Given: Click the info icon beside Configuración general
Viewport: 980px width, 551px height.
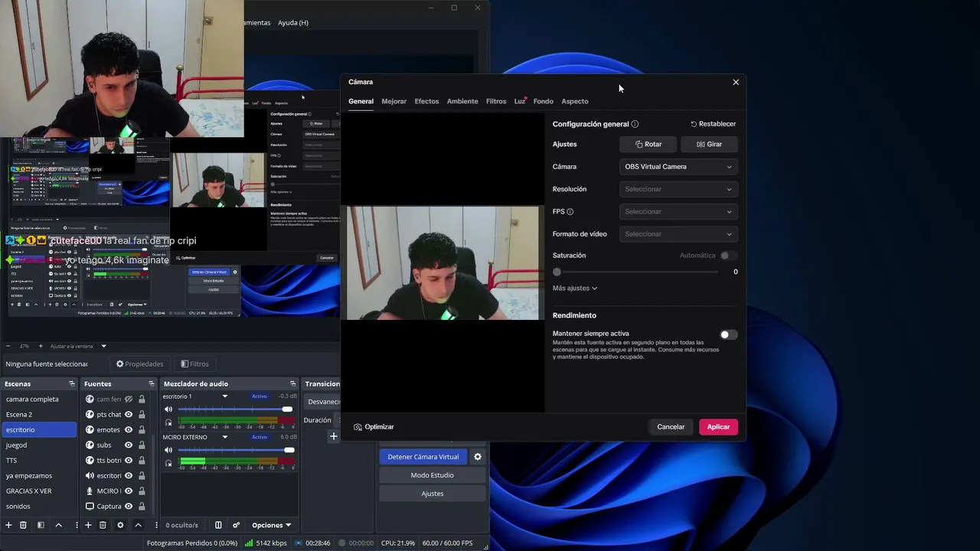Looking at the screenshot, I should (635, 124).
